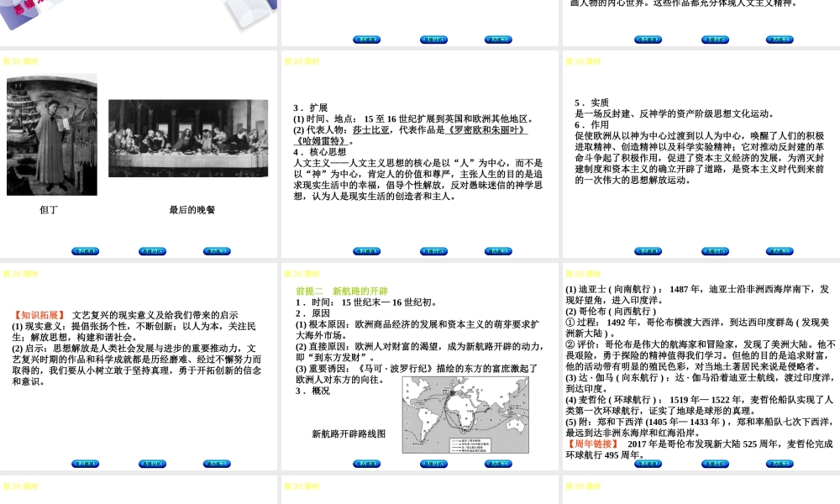Viewport: 840px width, 504px height.
Task: Click the red label 【周年链接】
Action: click(593, 444)
